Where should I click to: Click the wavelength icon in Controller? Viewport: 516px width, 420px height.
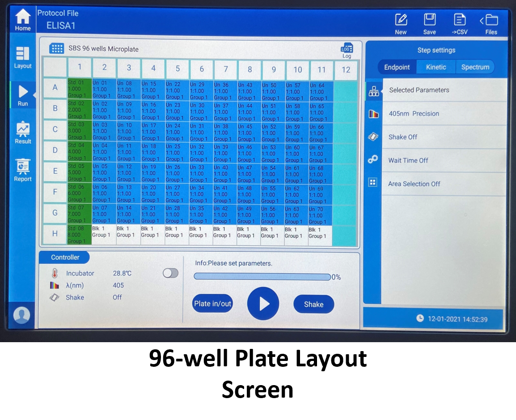(x=54, y=285)
